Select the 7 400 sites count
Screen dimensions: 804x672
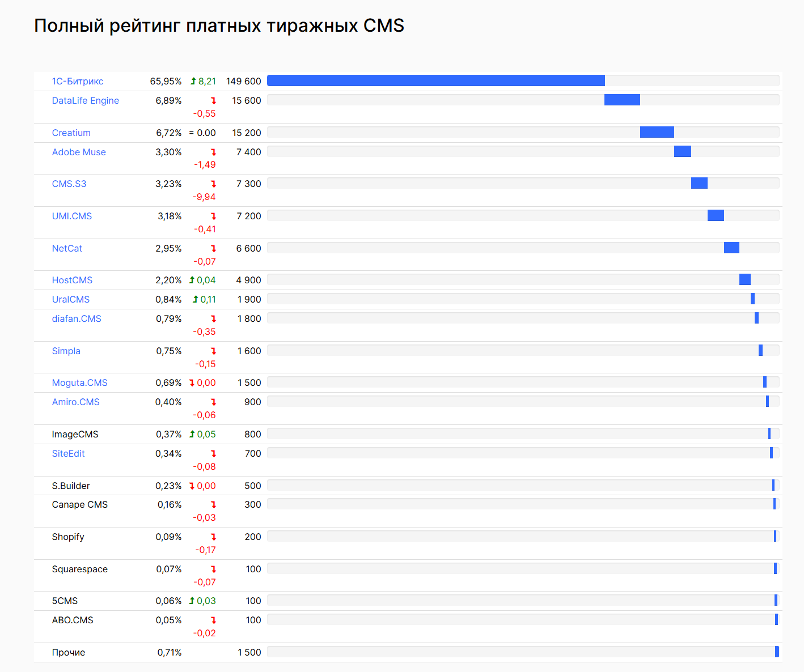pos(249,152)
